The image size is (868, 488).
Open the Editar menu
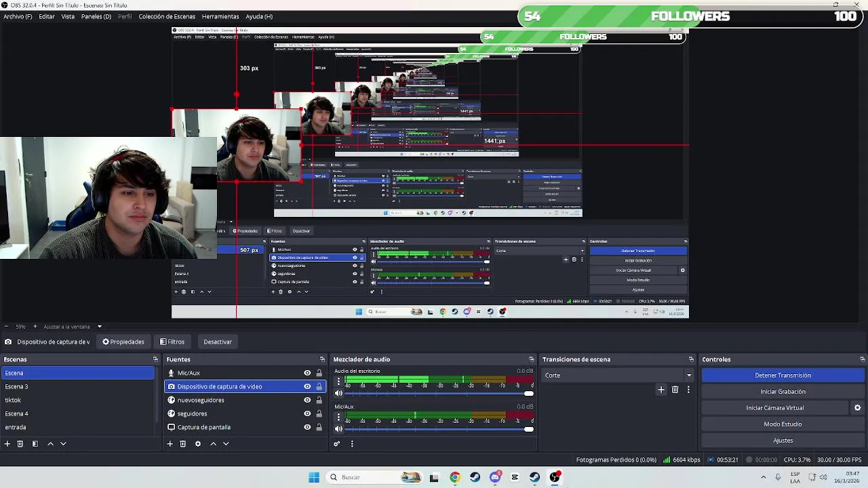[47, 16]
